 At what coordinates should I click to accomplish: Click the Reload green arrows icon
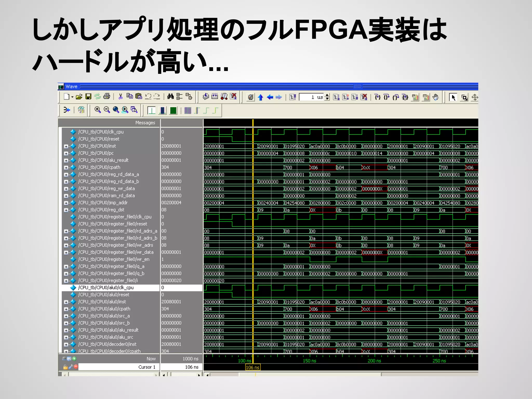pos(97,97)
